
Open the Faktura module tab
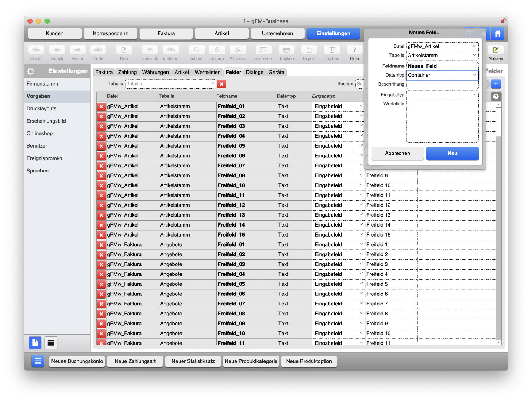166,33
